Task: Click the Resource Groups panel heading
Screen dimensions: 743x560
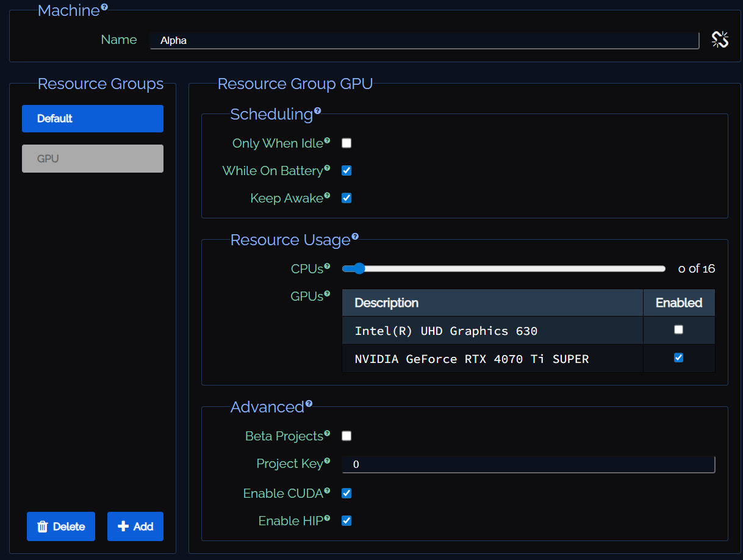Action: point(101,84)
